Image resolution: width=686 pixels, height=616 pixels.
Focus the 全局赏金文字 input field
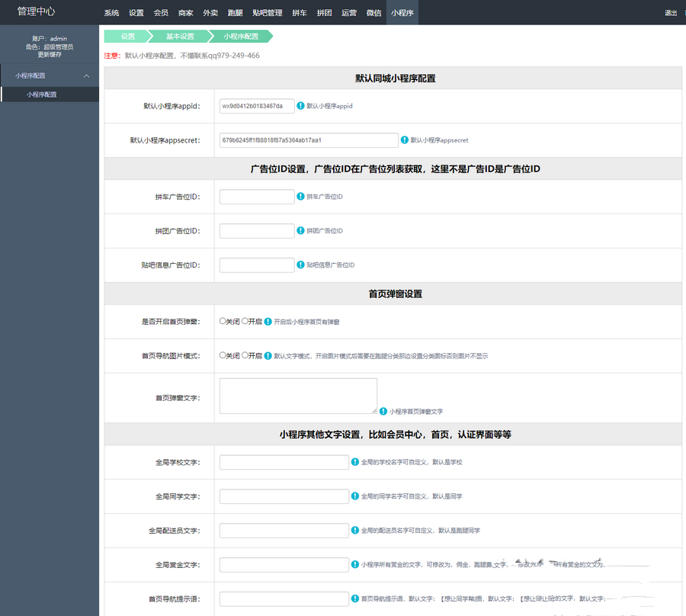(x=284, y=564)
